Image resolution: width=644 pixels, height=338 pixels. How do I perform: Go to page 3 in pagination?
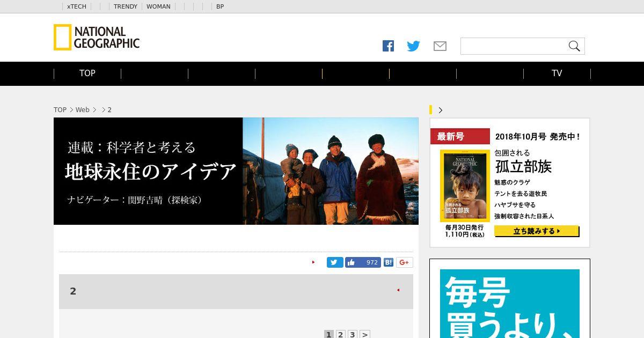[x=352, y=334]
